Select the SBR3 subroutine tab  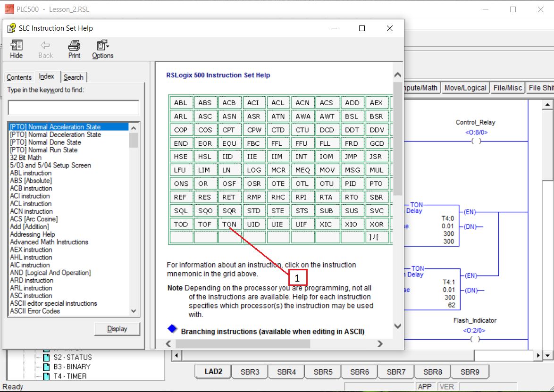point(250,372)
